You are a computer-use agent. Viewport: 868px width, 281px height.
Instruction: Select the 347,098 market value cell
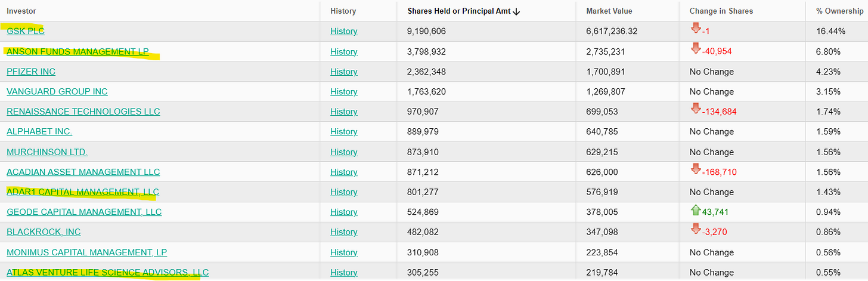(602, 232)
